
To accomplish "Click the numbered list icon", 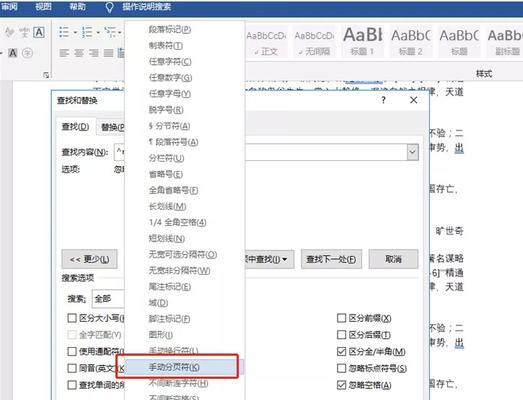I will click(87, 32).
